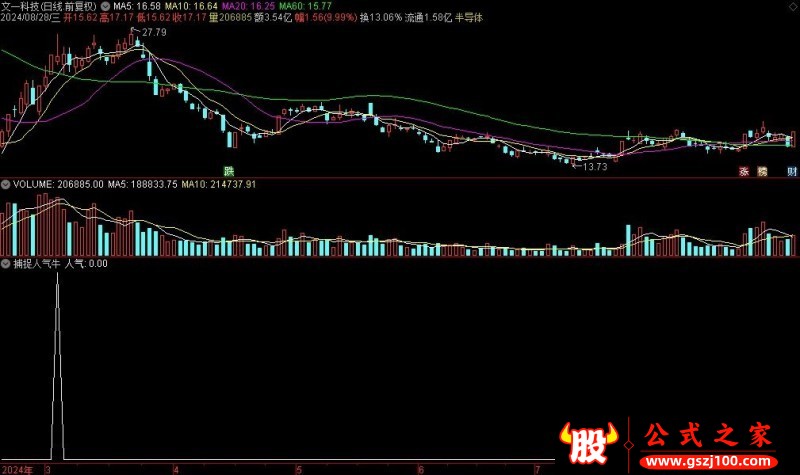Viewport: 800px width, 475px height.
Task: Click the high price 高17.17
Action: (116, 18)
